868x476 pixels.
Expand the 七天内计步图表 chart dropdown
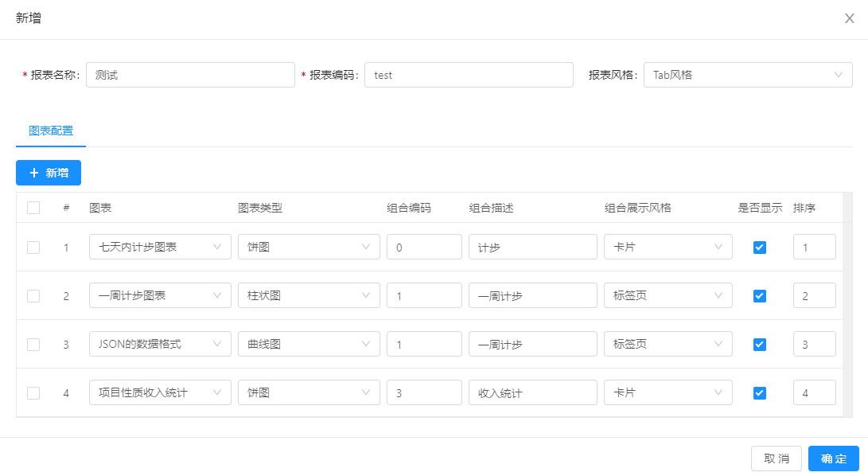coord(160,248)
